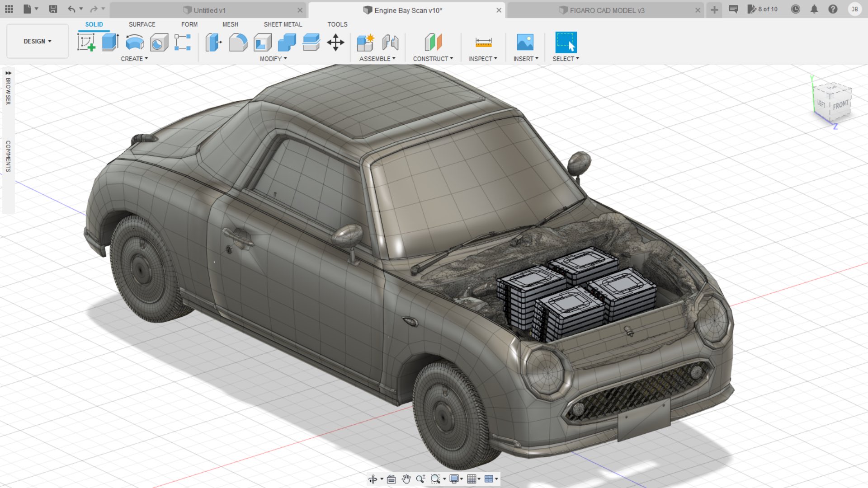
Task: Click the Insert image tool
Action: (x=525, y=42)
